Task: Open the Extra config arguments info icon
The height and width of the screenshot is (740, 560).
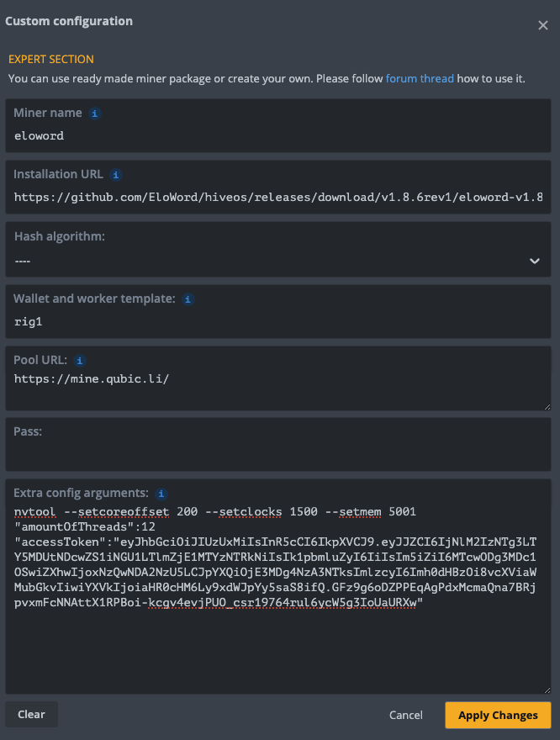Action: (x=161, y=494)
